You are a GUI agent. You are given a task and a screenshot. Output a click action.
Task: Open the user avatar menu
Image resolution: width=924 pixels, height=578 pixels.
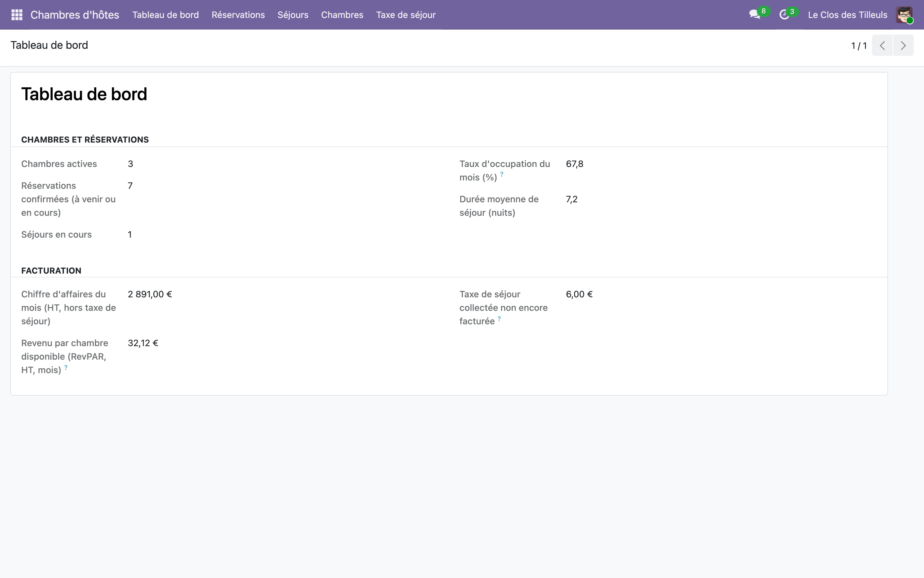point(904,15)
